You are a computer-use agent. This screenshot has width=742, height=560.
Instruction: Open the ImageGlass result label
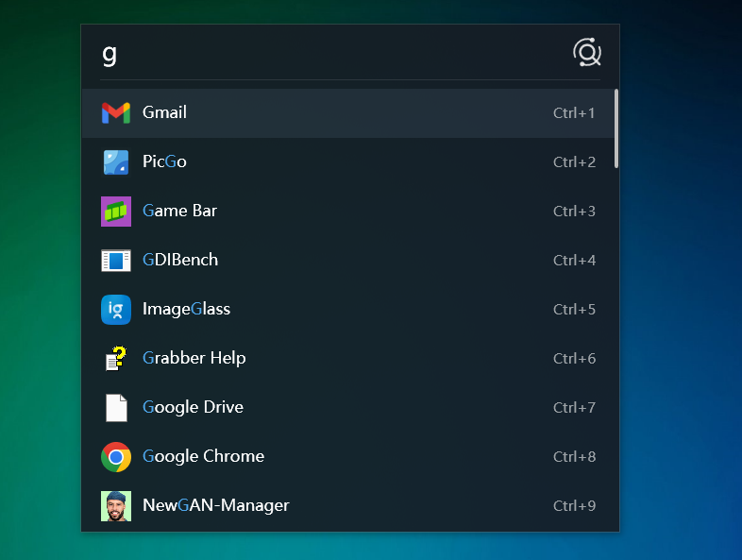point(187,309)
